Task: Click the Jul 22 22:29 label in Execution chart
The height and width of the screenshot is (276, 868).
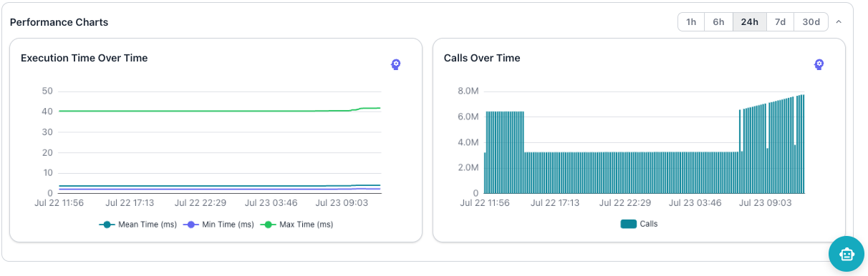Action: tap(201, 203)
